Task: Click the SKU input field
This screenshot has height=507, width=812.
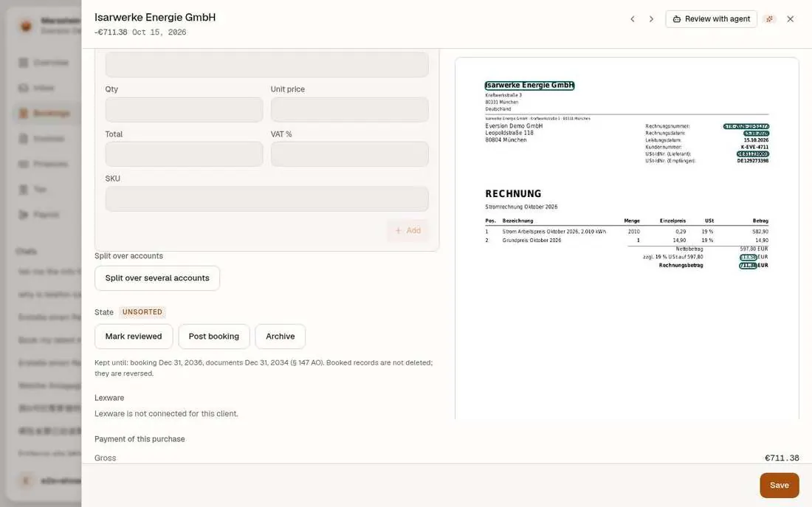Action: [266, 199]
